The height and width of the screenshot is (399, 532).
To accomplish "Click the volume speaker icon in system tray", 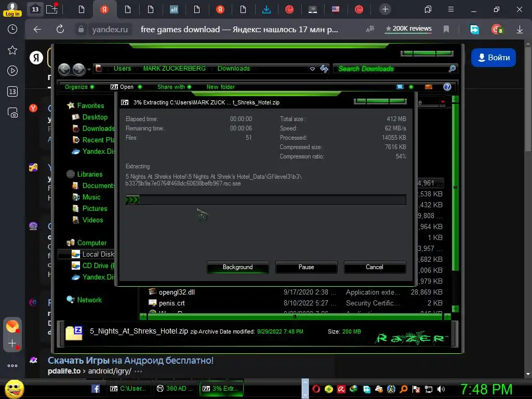I will 441,389.
